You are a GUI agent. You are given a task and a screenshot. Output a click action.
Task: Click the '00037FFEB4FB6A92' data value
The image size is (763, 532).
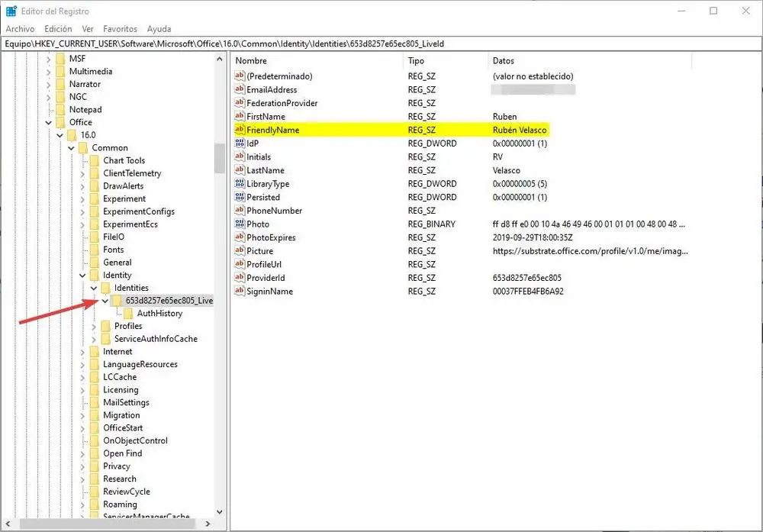pyautogui.click(x=528, y=291)
